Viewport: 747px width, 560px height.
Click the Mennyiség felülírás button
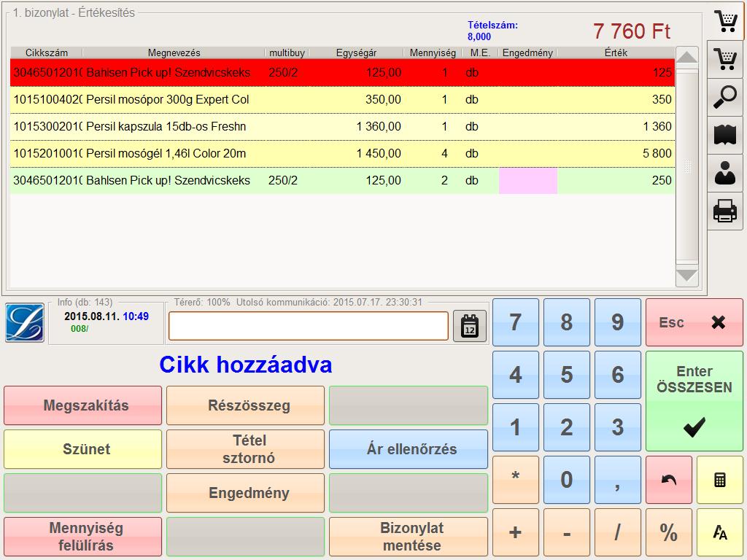coord(83,537)
